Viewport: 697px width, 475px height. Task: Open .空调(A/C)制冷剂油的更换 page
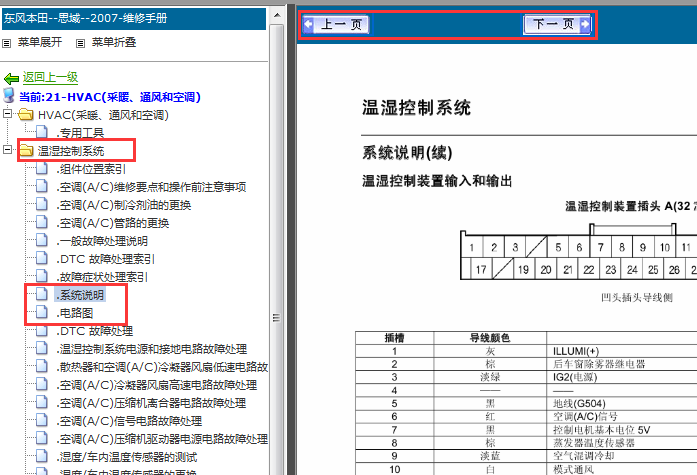click(x=124, y=205)
